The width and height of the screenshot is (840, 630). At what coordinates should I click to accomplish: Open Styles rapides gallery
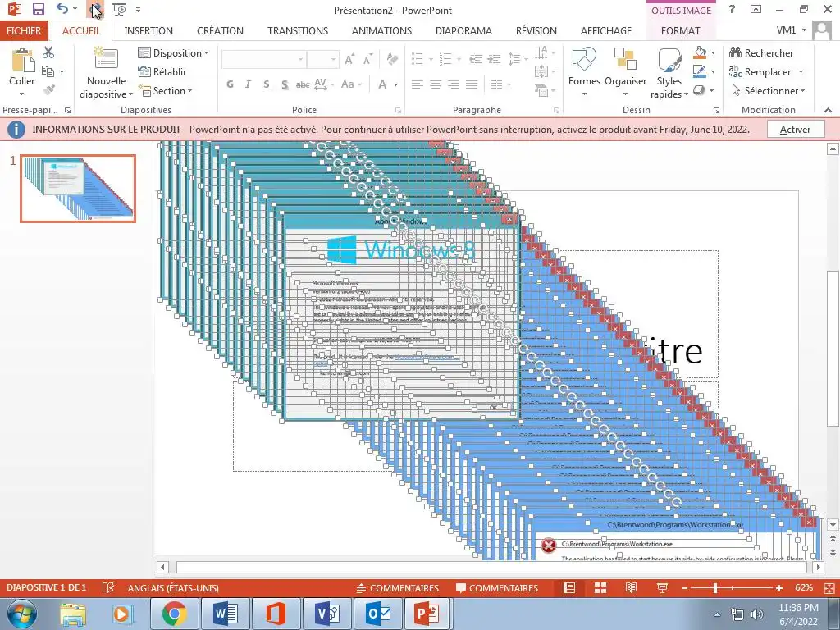(669, 73)
